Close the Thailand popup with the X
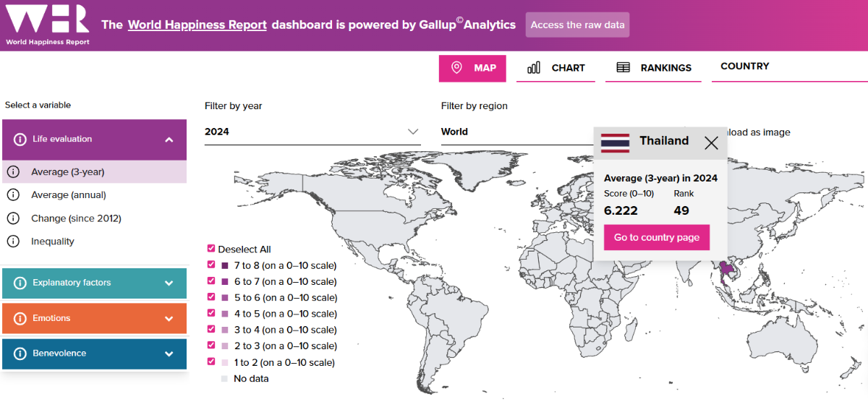Screen dimensions: 868x402 (711, 142)
